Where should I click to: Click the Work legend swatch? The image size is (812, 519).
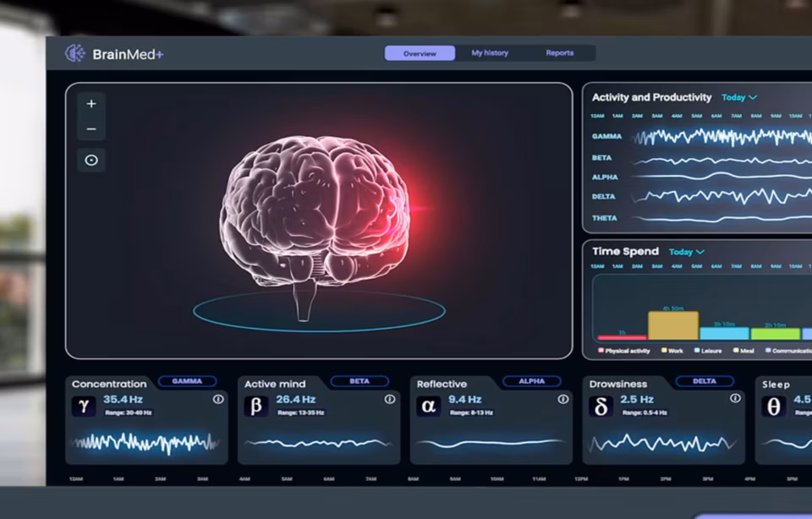click(664, 350)
